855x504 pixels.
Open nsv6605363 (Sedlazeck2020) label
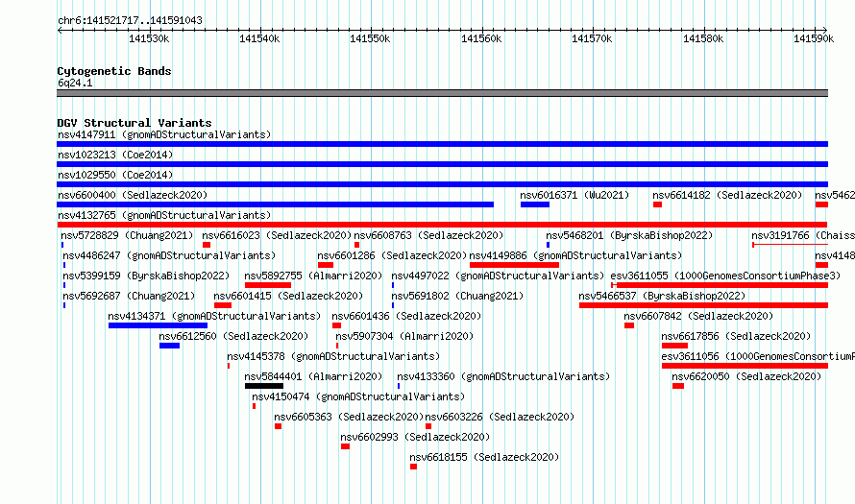[x=349, y=417]
